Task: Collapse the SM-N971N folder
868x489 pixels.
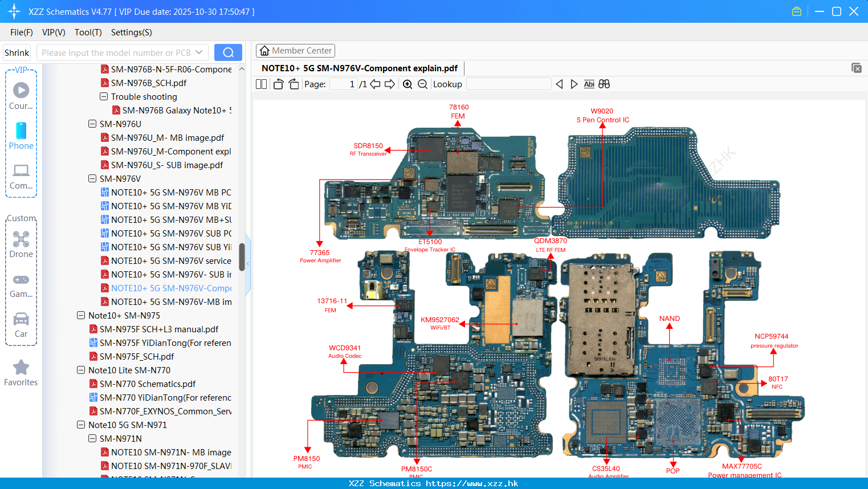Action: 92,438
